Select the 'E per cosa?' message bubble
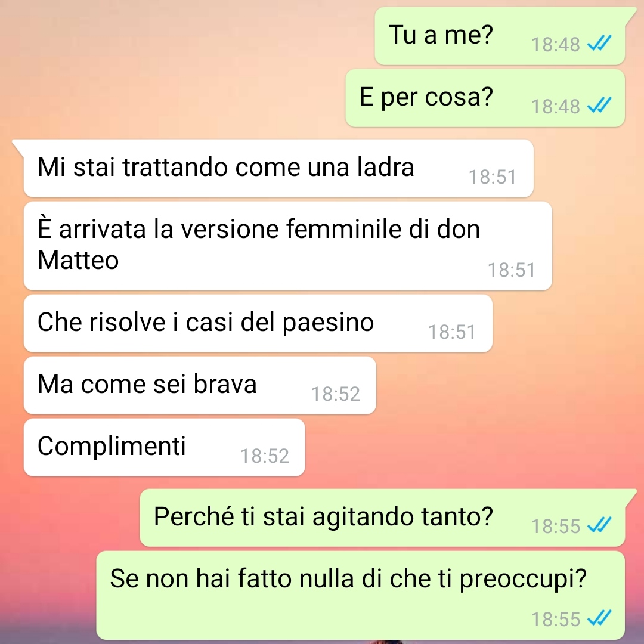The image size is (644, 644). click(485, 98)
